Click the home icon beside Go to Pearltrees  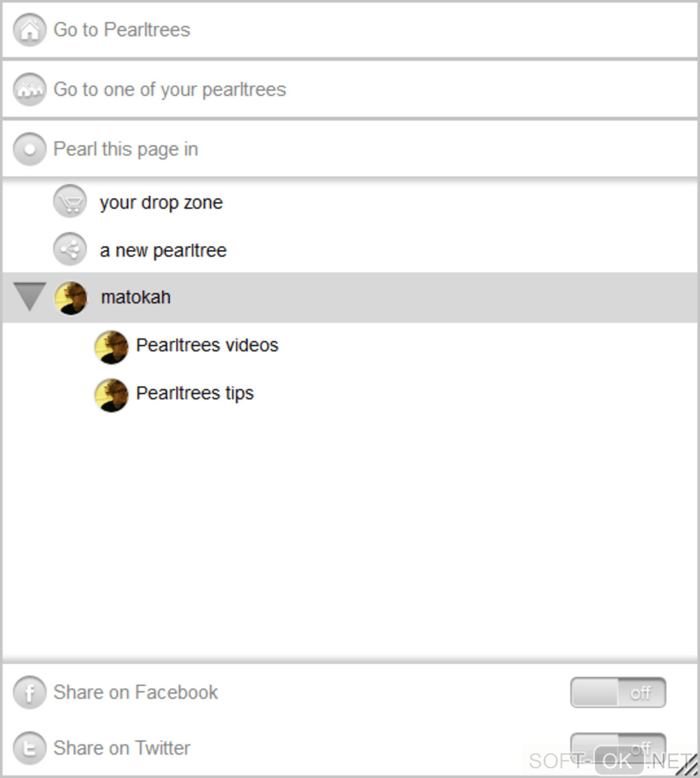(x=30, y=30)
